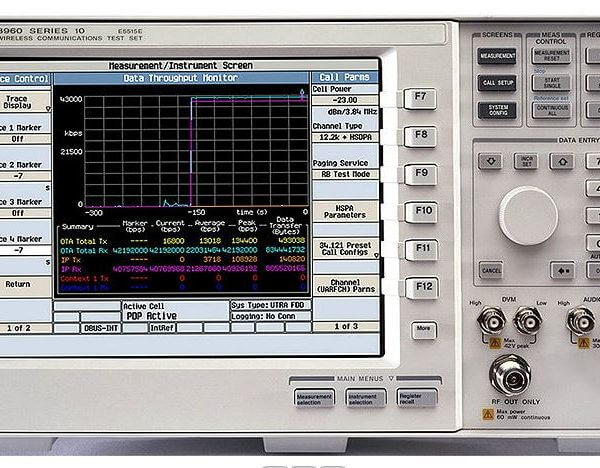Open Channel (UARFCN) Parms softkey

point(345,286)
